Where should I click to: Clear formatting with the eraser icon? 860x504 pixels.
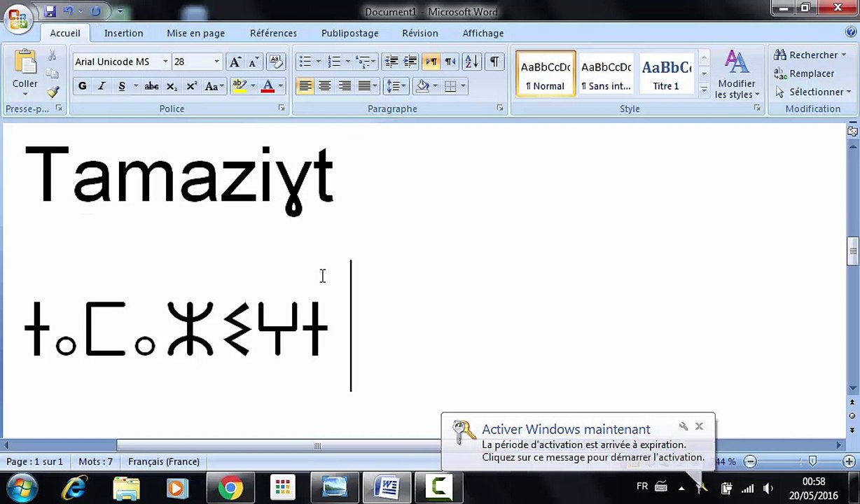(276, 62)
